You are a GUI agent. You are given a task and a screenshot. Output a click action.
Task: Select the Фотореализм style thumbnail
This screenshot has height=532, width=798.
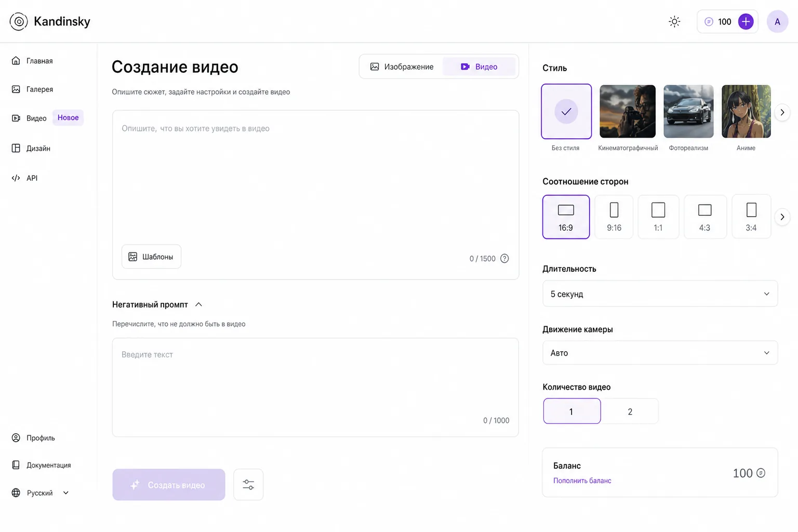click(x=688, y=111)
